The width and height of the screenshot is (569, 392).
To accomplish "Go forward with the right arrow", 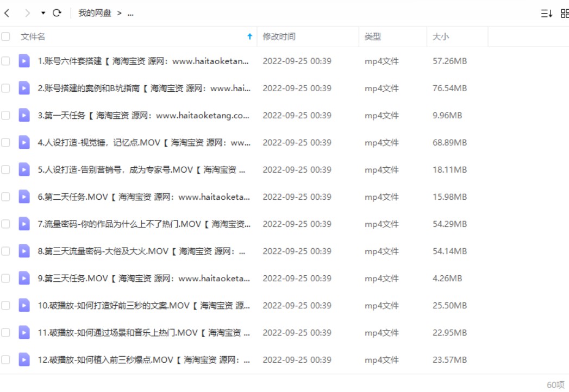I will 27,14.
